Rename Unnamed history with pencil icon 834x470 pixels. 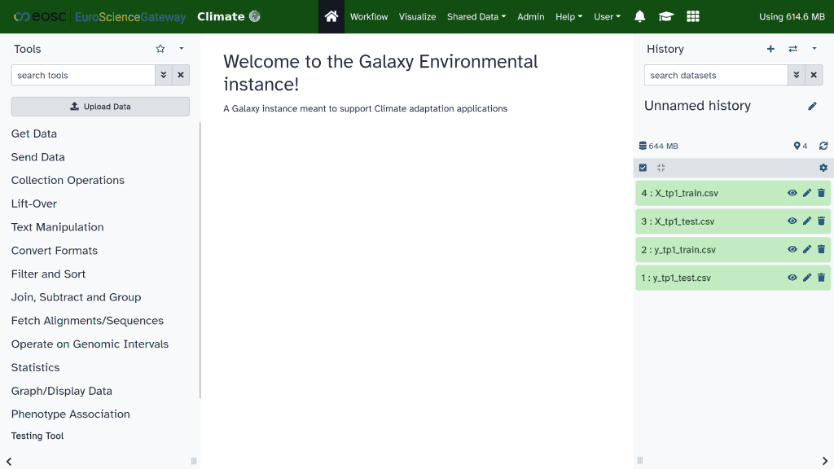click(812, 106)
